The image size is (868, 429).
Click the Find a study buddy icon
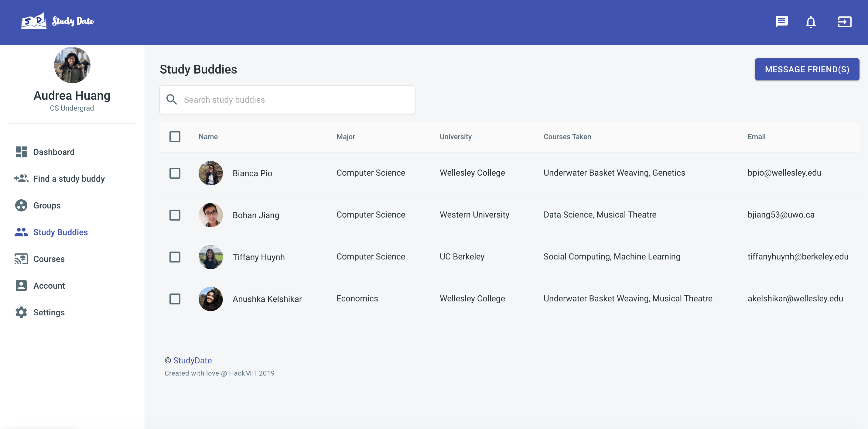[x=21, y=179]
